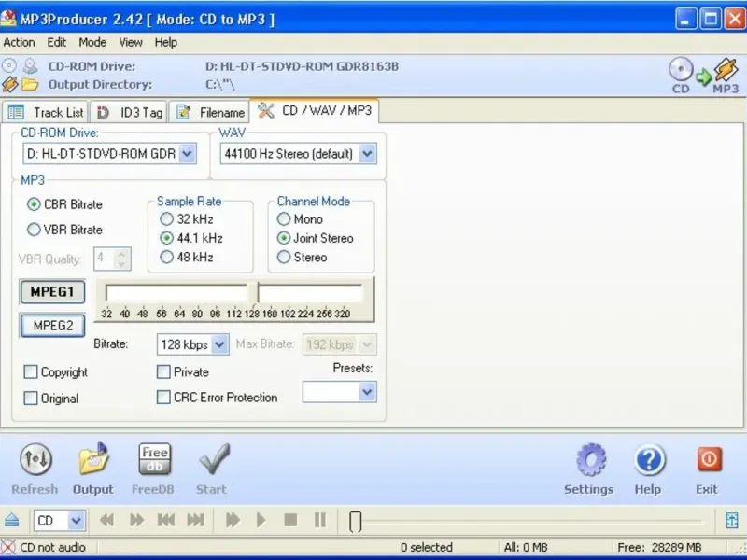Click the 'CD not audio' status text
Viewport: 747px width, 560px height.
52,547
